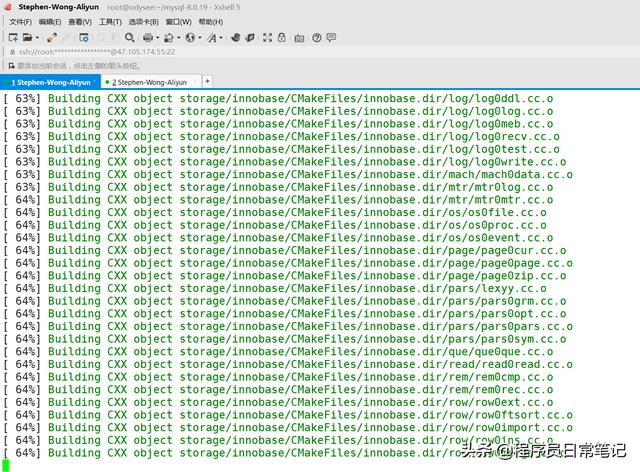Image resolution: width=640 pixels, height=472 pixels.
Task: Click the Lock screen padlock icon
Action: click(x=282, y=38)
